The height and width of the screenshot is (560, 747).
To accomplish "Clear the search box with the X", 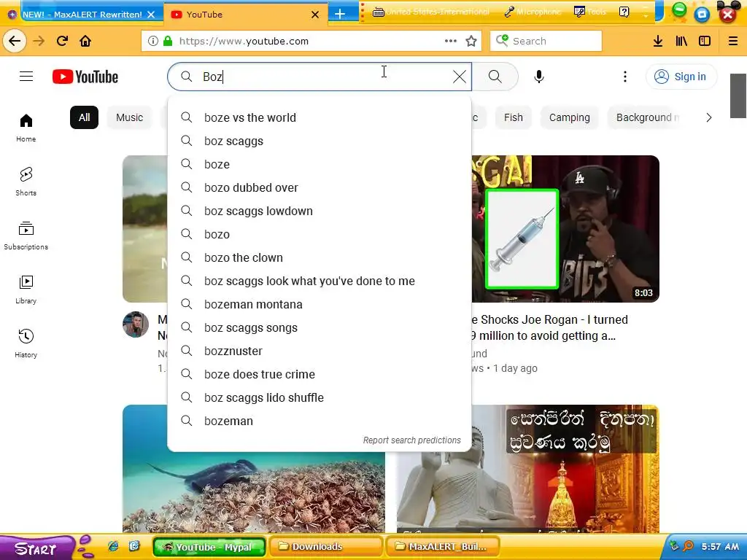I will click(x=460, y=76).
